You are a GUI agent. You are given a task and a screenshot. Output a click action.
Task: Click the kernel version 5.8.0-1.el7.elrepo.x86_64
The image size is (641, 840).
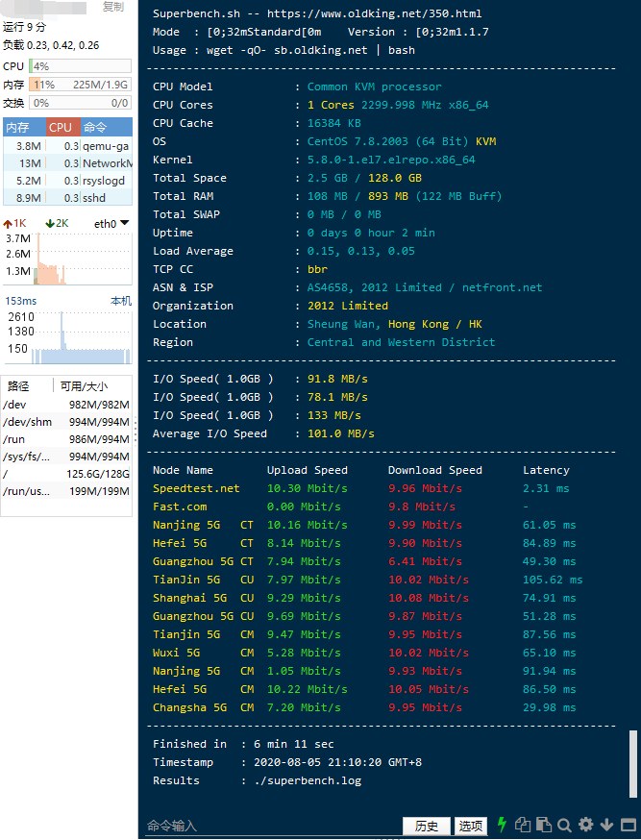pyautogui.click(x=391, y=160)
